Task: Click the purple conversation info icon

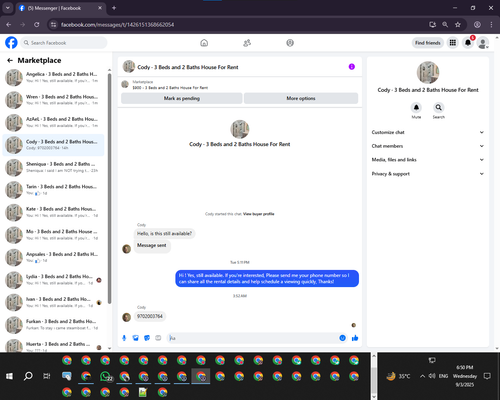Action: click(x=352, y=67)
